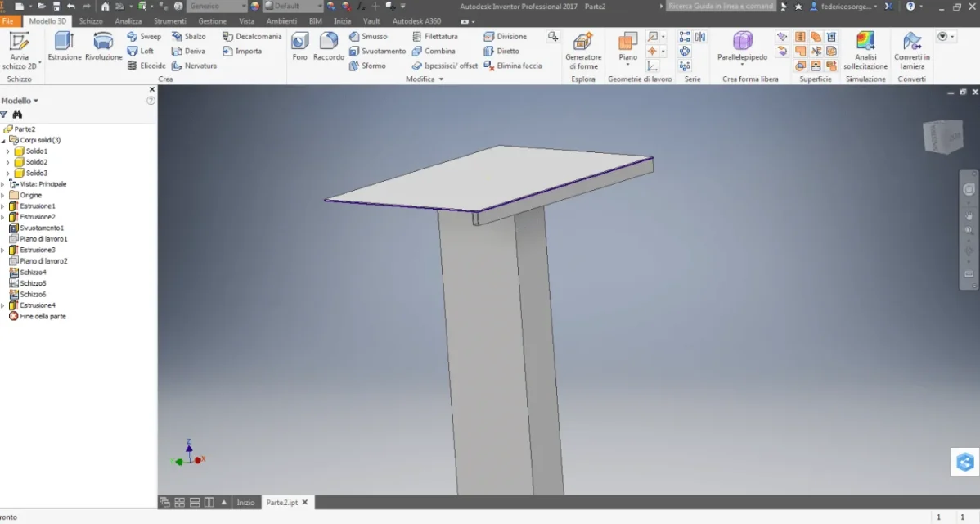The width and height of the screenshot is (980, 524).
Task: Expand the Solido1 tree node
Action: click(8, 151)
